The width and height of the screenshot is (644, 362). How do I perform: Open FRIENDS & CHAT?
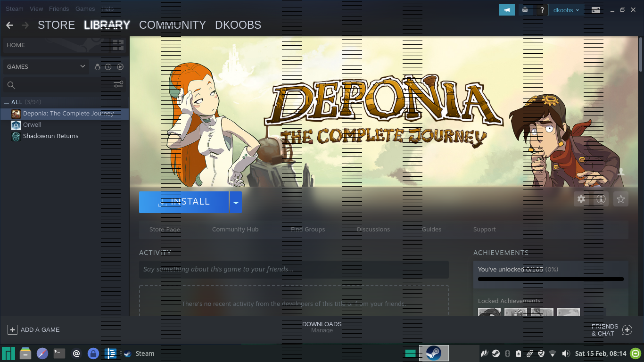pyautogui.click(x=605, y=330)
